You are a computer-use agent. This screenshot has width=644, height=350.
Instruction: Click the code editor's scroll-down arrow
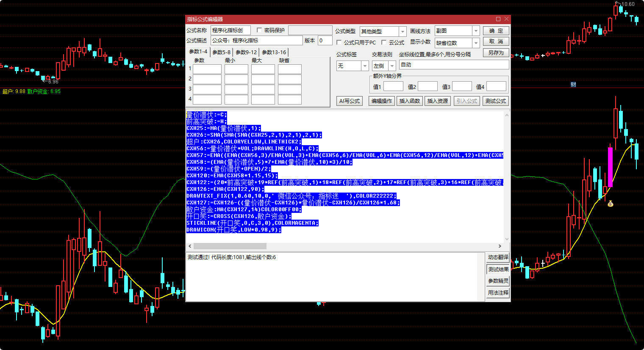pyautogui.click(x=507, y=239)
